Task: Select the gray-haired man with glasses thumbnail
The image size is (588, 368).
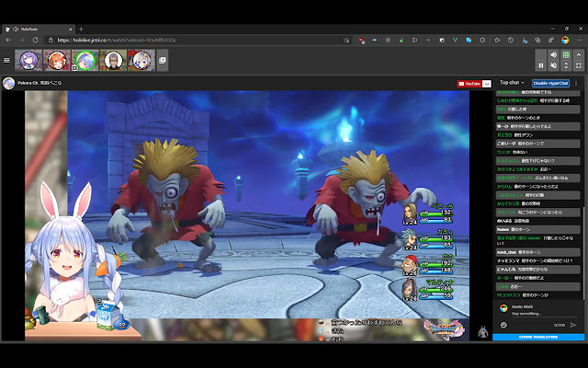Action: click(x=113, y=61)
